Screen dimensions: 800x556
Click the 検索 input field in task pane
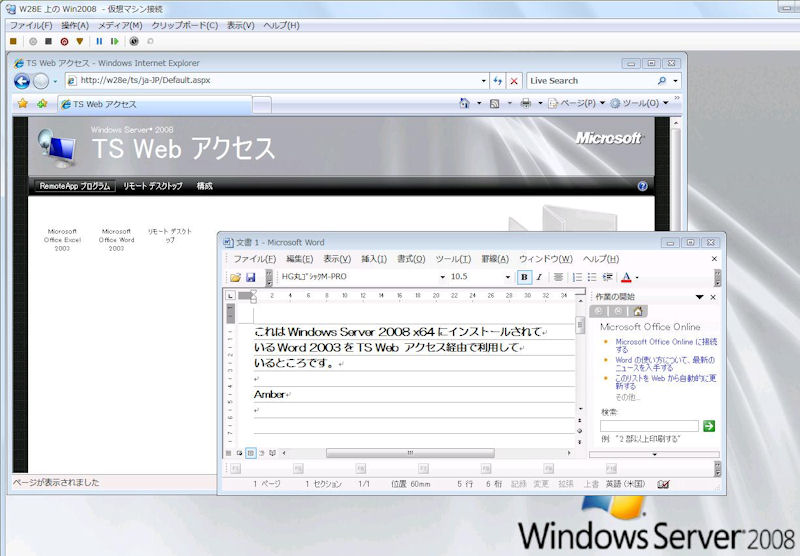[649, 426]
